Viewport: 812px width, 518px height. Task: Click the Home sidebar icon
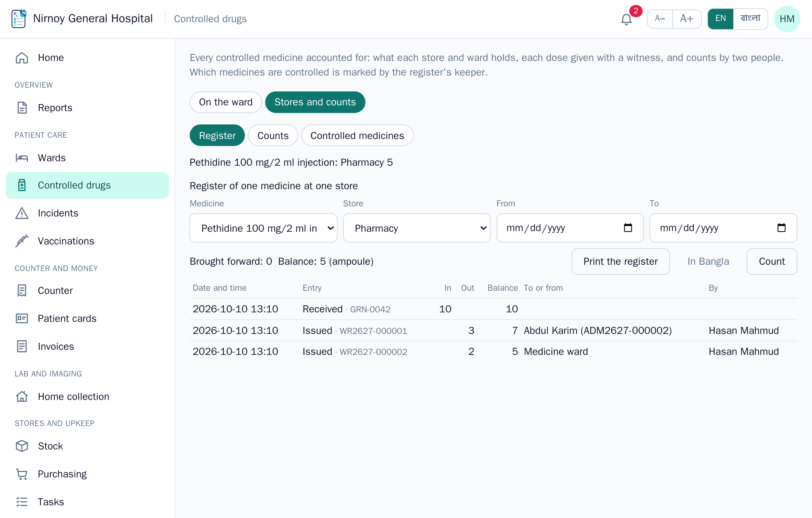(22, 58)
